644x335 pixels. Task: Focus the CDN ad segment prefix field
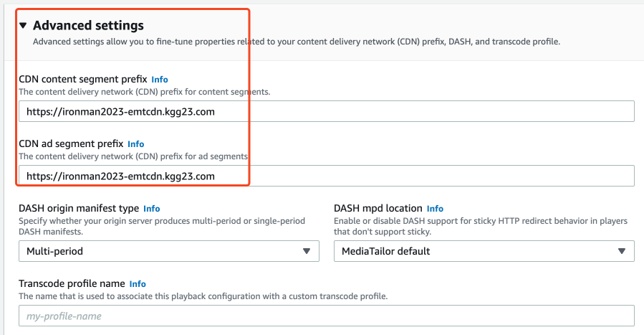326,176
